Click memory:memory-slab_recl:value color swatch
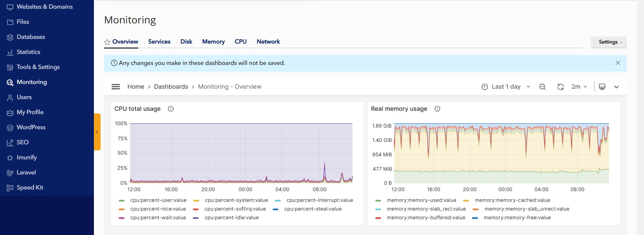The height and width of the screenshot is (235, 644). click(x=378, y=209)
